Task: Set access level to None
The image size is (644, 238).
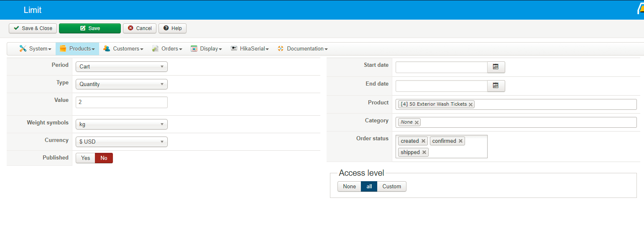Action: 349,187
